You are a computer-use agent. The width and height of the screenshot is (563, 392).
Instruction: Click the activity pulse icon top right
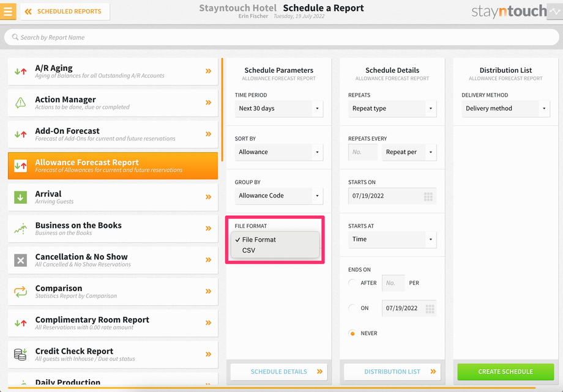pos(555,12)
